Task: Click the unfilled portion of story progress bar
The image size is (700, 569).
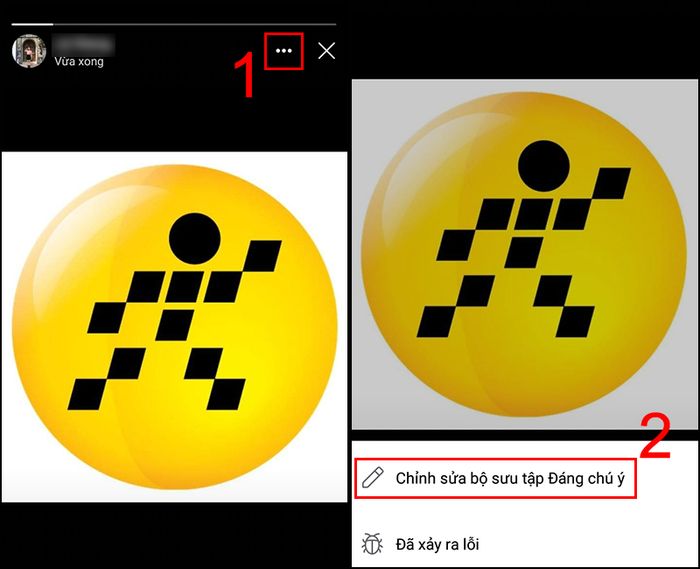Action: click(x=194, y=24)
